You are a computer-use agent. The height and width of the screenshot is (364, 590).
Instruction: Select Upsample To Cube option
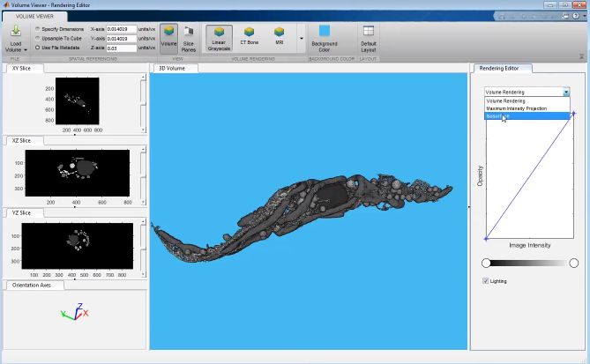coord(36,38)
